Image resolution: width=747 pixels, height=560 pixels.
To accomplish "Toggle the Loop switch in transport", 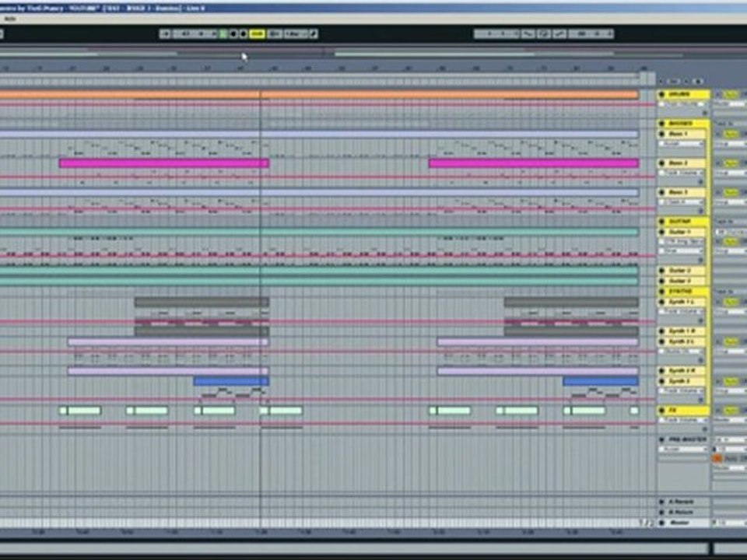I will pos(544,33).
